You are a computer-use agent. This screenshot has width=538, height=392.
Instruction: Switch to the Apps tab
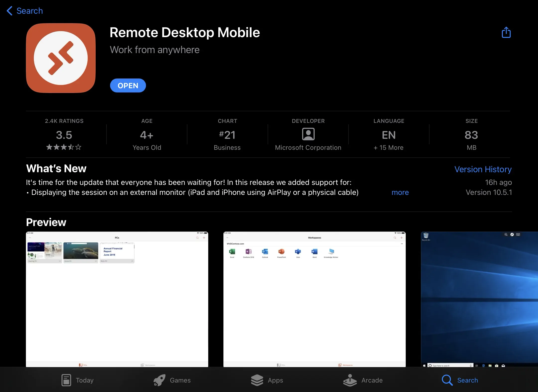coord(267,380)
